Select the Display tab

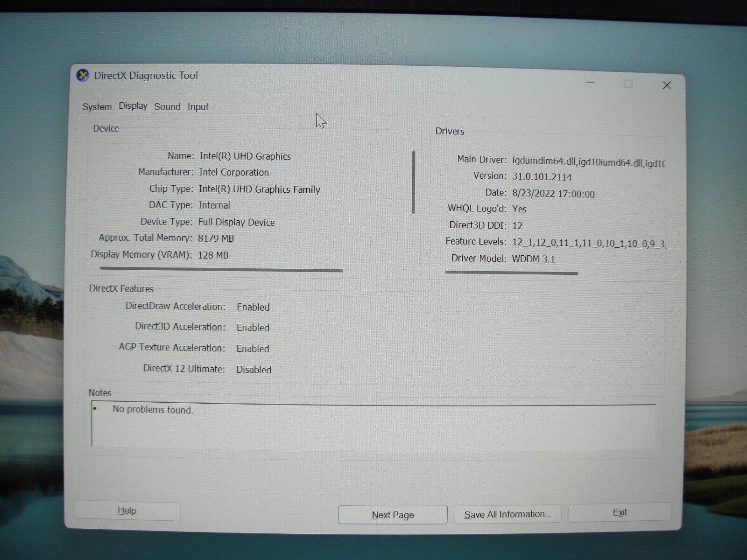click(x=133, y=106)
